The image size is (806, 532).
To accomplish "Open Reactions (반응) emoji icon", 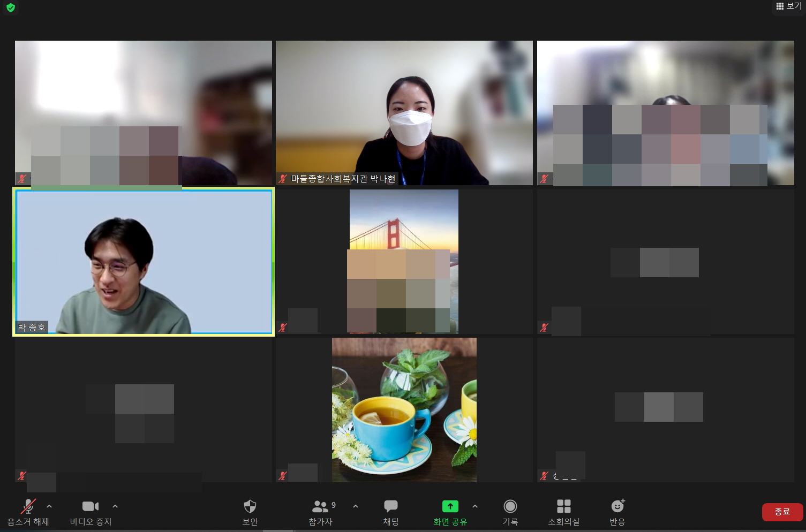I will coord(617,507).
